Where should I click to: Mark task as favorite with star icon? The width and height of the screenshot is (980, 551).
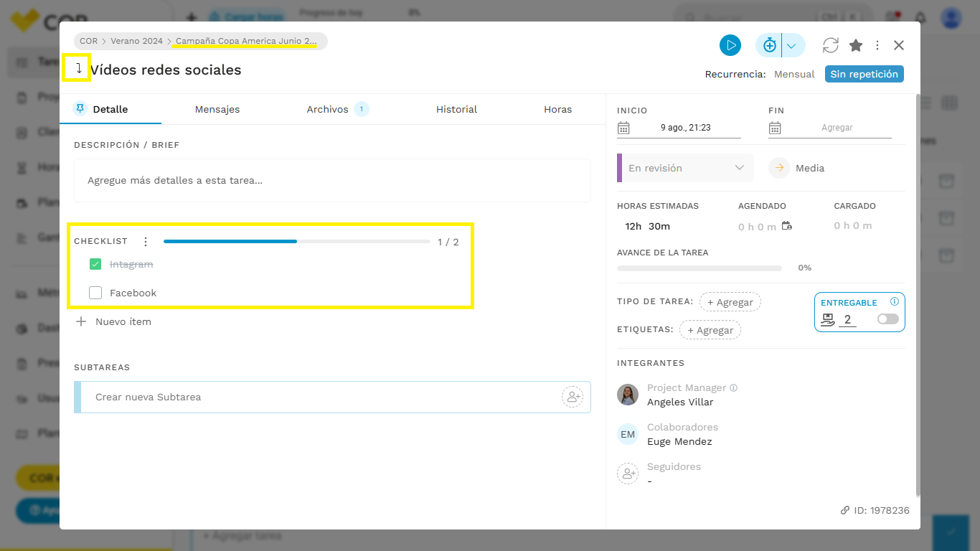(x=856, y=45)
